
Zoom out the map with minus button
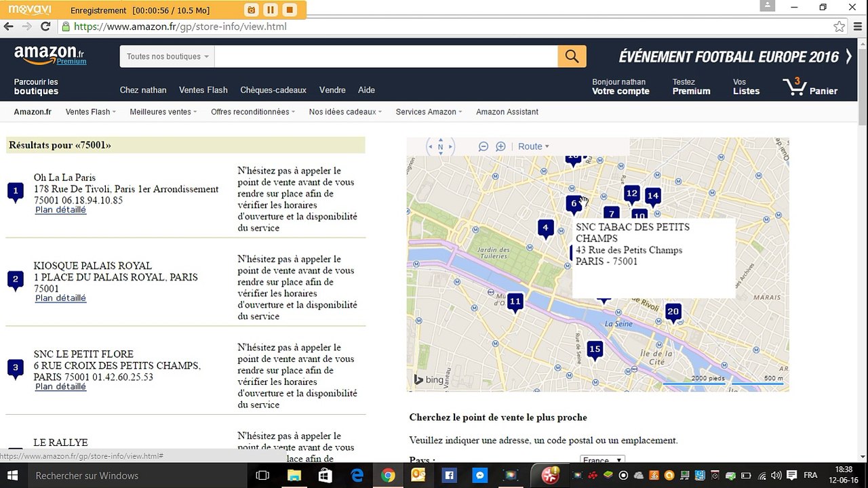click(x=484, y=146)
